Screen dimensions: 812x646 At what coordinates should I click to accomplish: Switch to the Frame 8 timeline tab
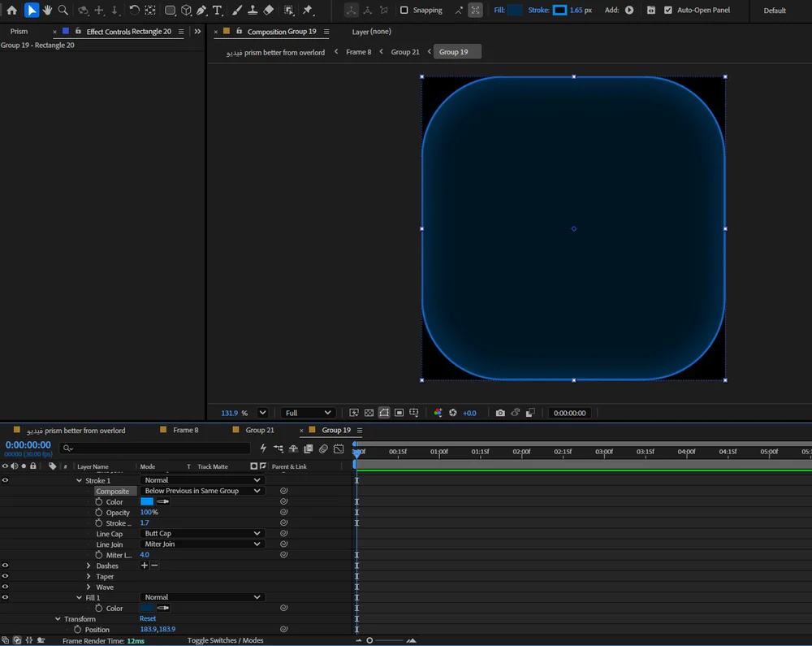point(185,430)
